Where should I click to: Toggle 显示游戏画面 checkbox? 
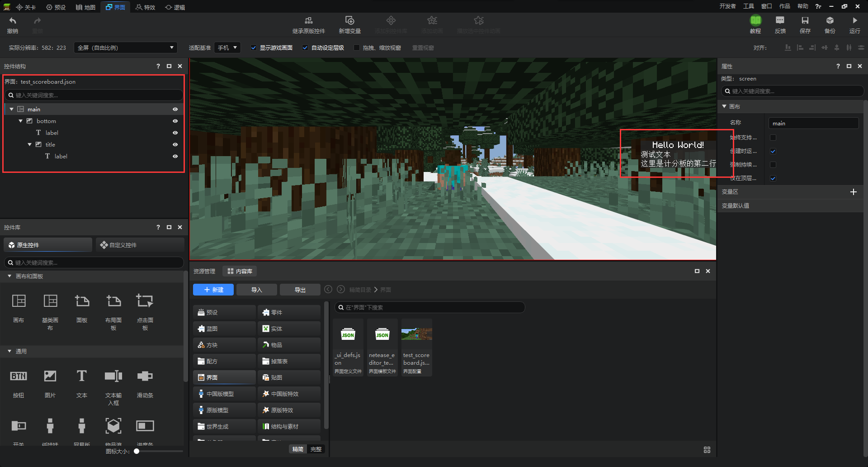tap(254, 48)
